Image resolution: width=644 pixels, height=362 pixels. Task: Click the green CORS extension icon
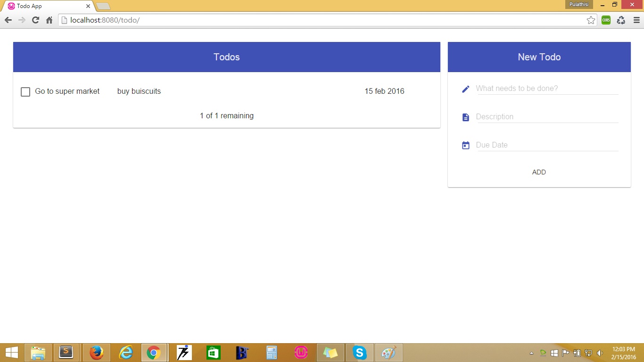point(606,20)
